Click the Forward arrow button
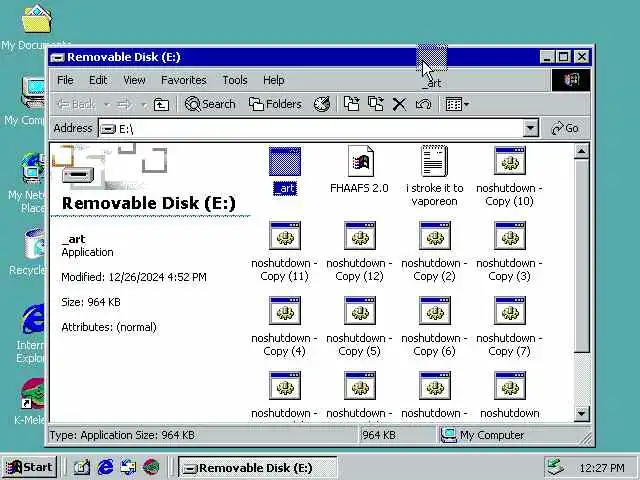The image size is (640, 480). click(x=124, y=105)
